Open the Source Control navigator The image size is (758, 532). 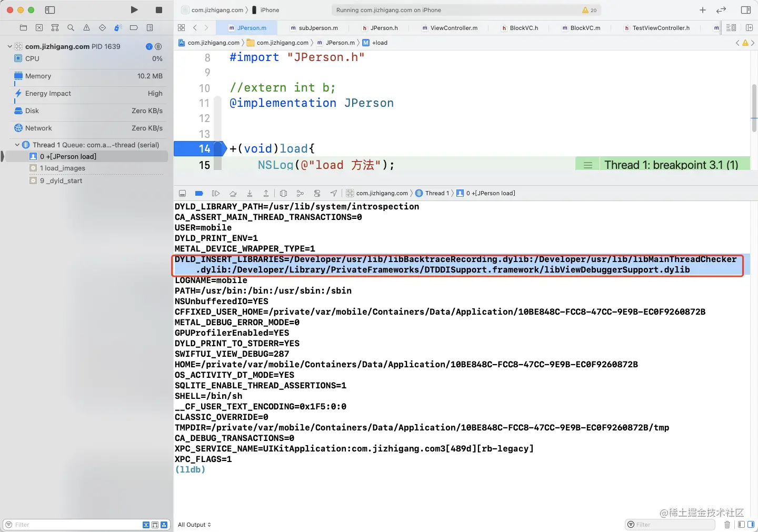[x=39, y=28]
